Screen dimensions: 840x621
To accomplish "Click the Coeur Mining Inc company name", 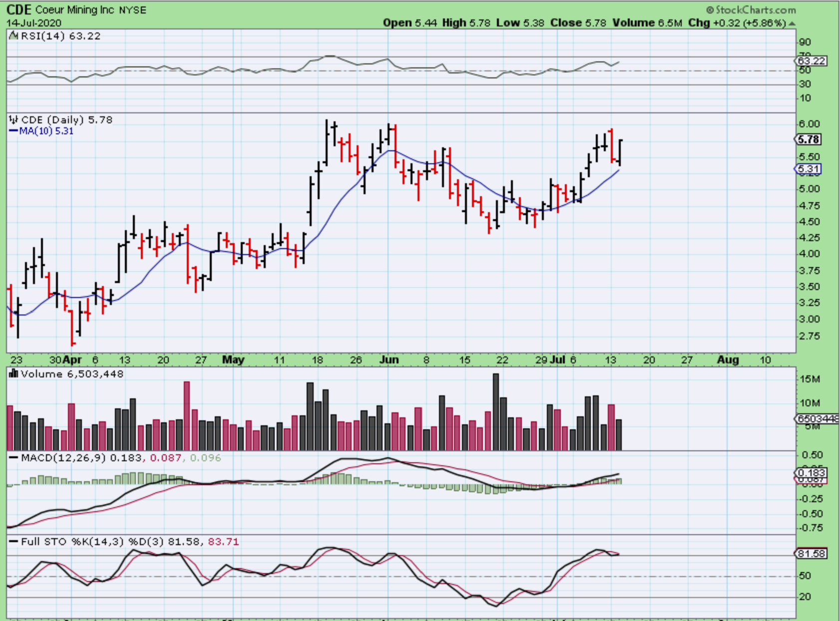I will click(75, 9).
